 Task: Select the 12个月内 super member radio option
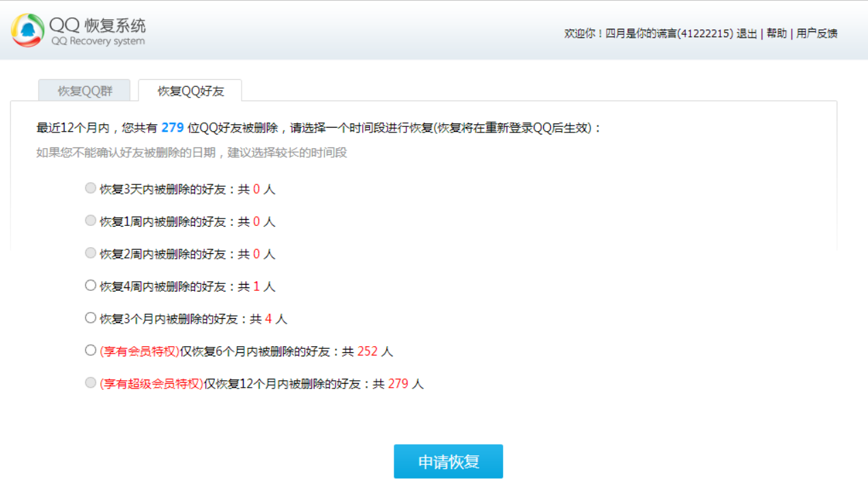pyautogui.click(x=90, y=383)
